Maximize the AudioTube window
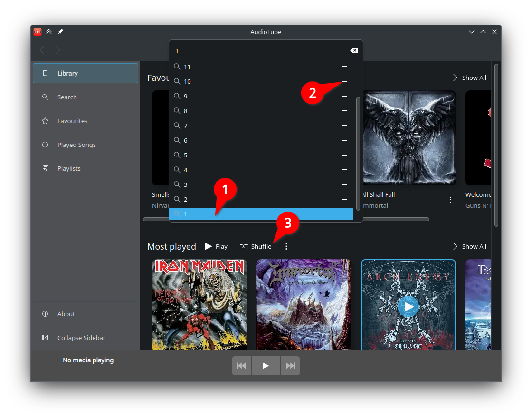 click(x=483, y=32)
